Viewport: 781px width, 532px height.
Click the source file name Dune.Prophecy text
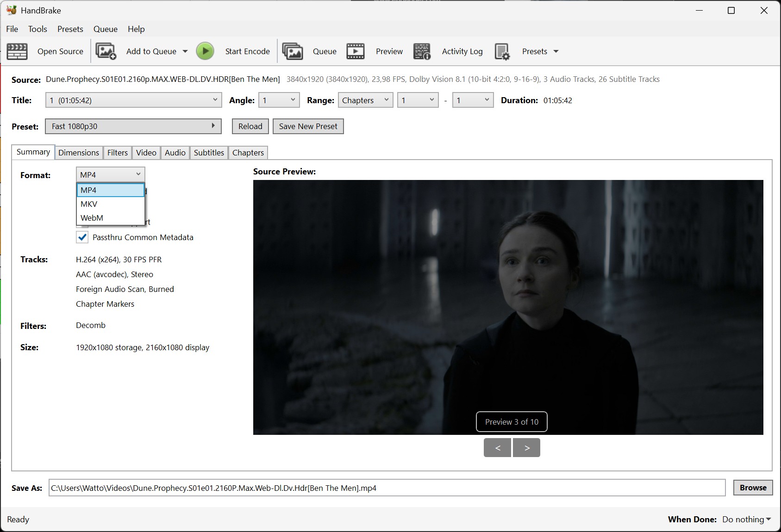pos(163,79)
